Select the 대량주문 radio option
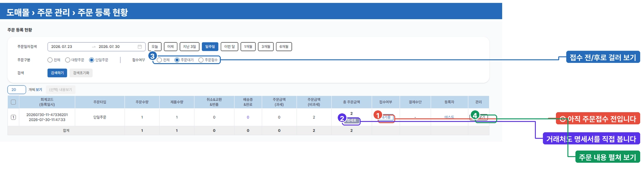 pos(68,60)
